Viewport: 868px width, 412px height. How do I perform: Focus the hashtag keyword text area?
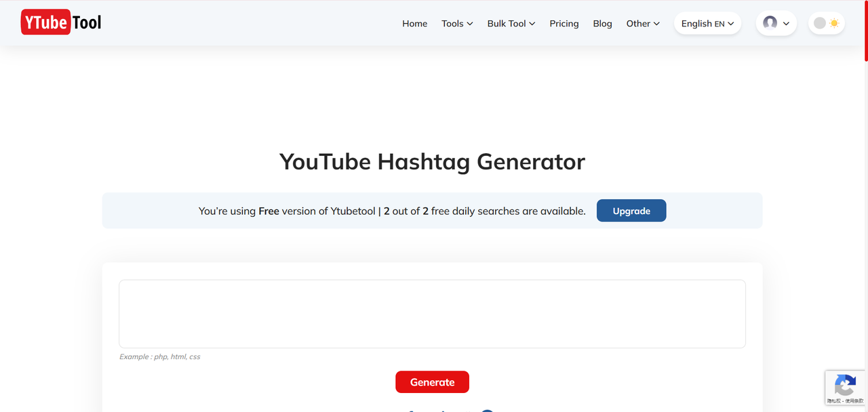pos(432,314)
